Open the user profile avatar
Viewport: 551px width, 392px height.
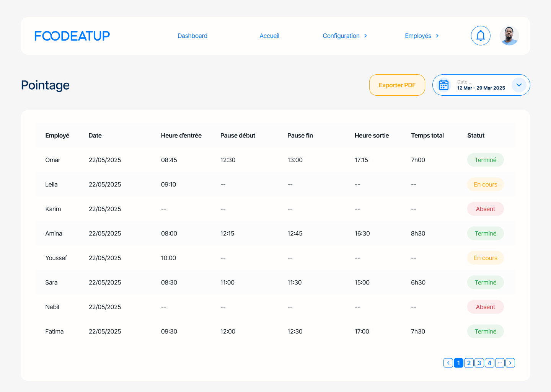[509, 36]
